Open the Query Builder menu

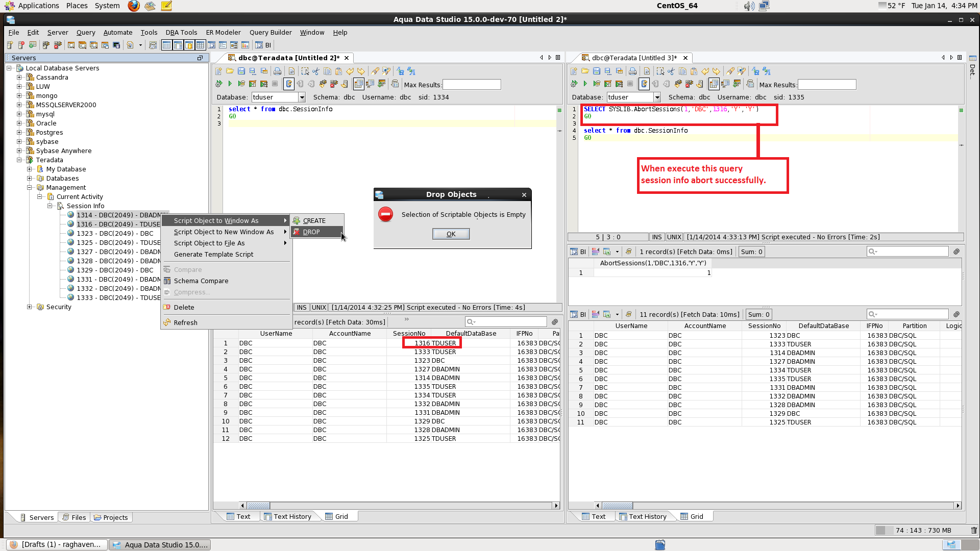click(271, 33)
